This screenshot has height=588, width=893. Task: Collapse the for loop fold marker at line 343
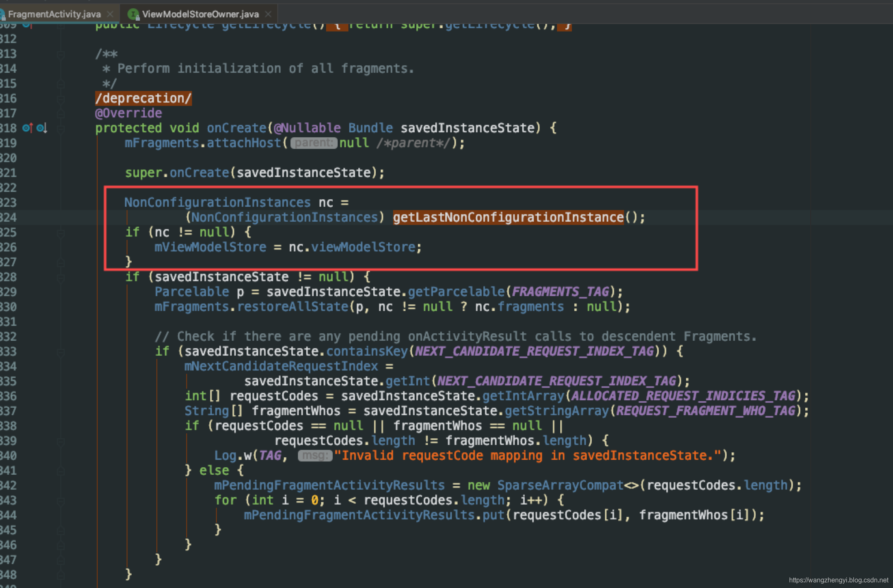(61, 501)
